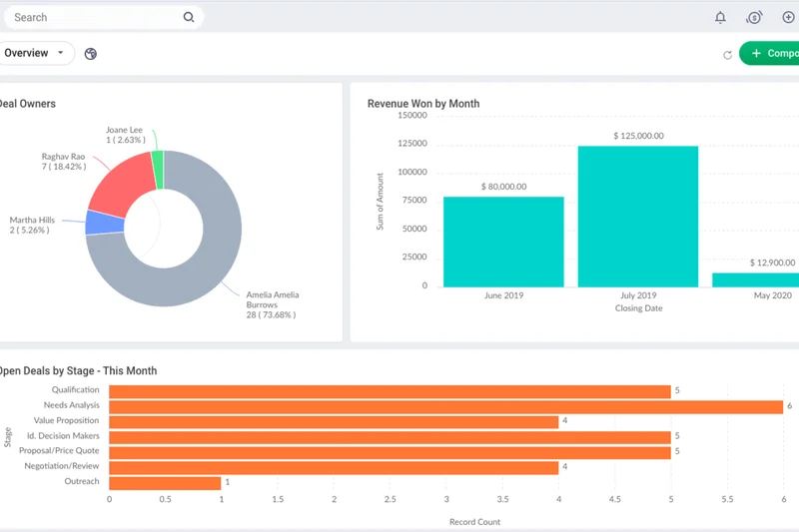Click the July 2019 revenue bar
This screenshot has width=799, height=532.
(x=637, y=216)
